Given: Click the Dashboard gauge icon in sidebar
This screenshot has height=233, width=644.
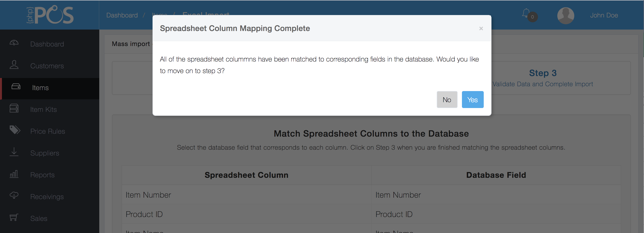Looking at the screenshot, I should point(14,43).
